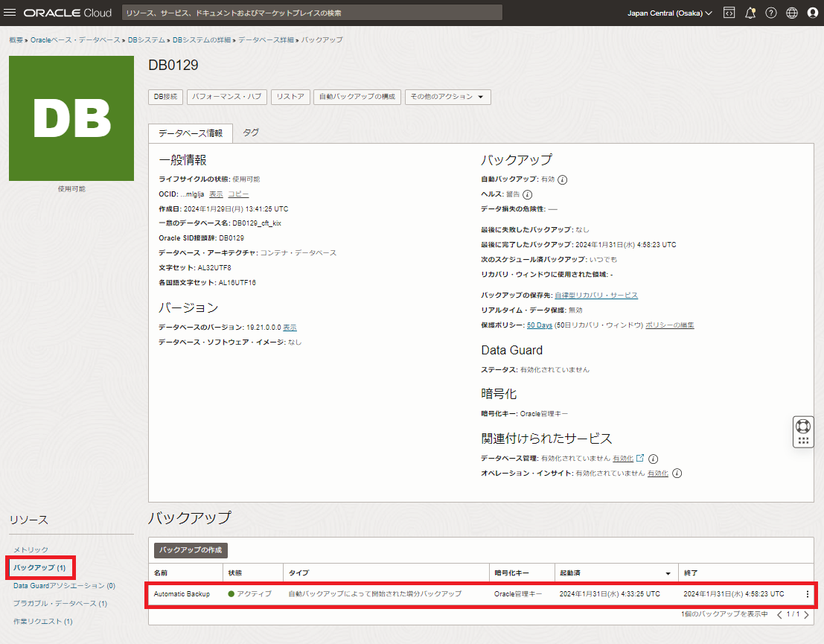Select the データベース情報 tab
This screenshot has width=824, height=644.
coord(191,133)
